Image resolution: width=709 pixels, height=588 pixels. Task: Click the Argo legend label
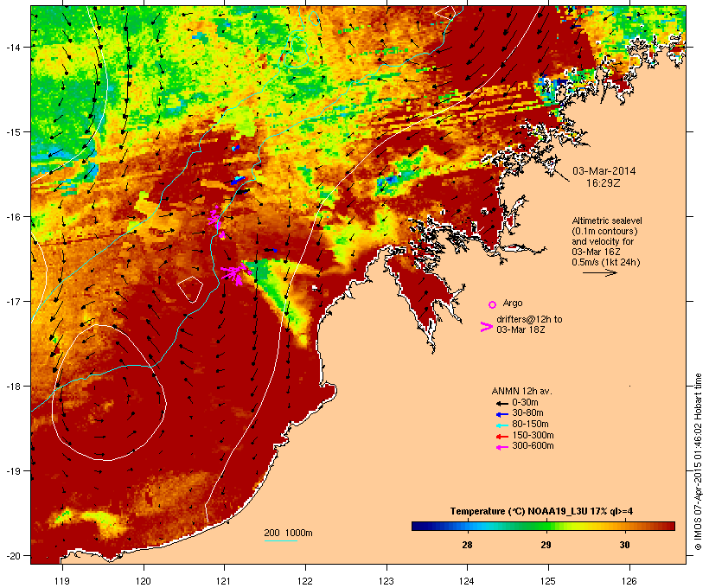coord(513,303)
